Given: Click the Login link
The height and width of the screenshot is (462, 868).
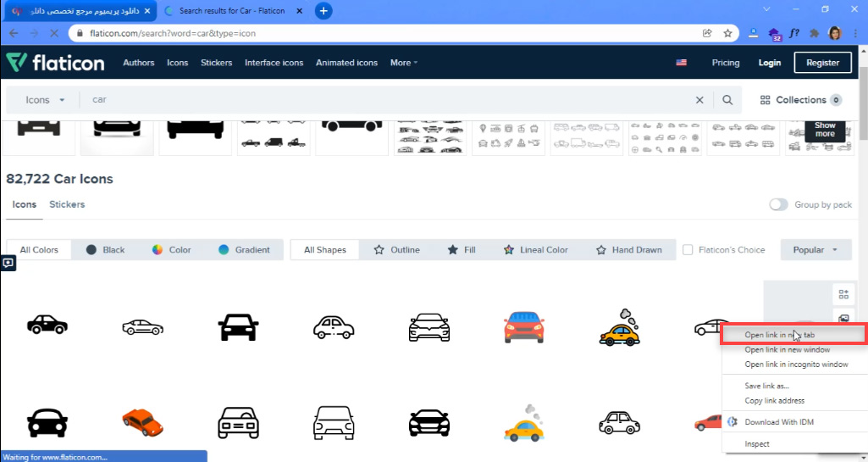Looking at the screenshot, I should pos(770,63).
